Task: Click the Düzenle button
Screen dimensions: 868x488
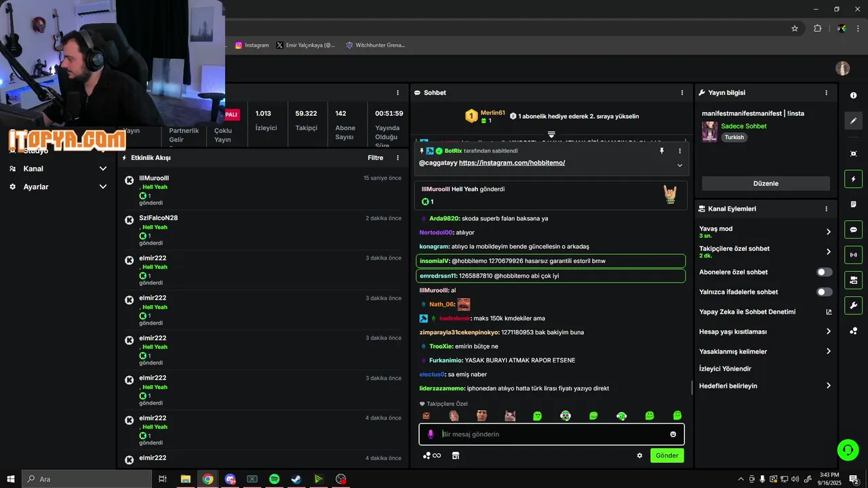Action: point(766,184)
